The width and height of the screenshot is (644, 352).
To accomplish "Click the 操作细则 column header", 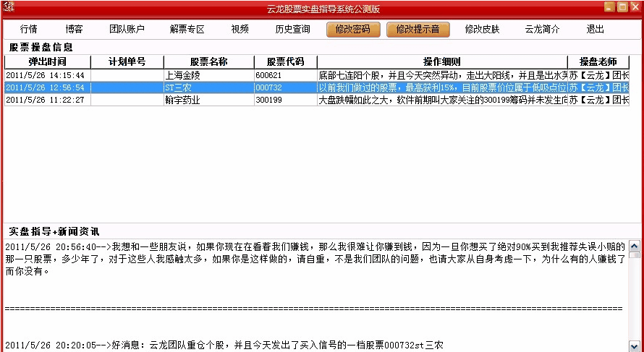I will pyautogui.click(x=442, y=62).
